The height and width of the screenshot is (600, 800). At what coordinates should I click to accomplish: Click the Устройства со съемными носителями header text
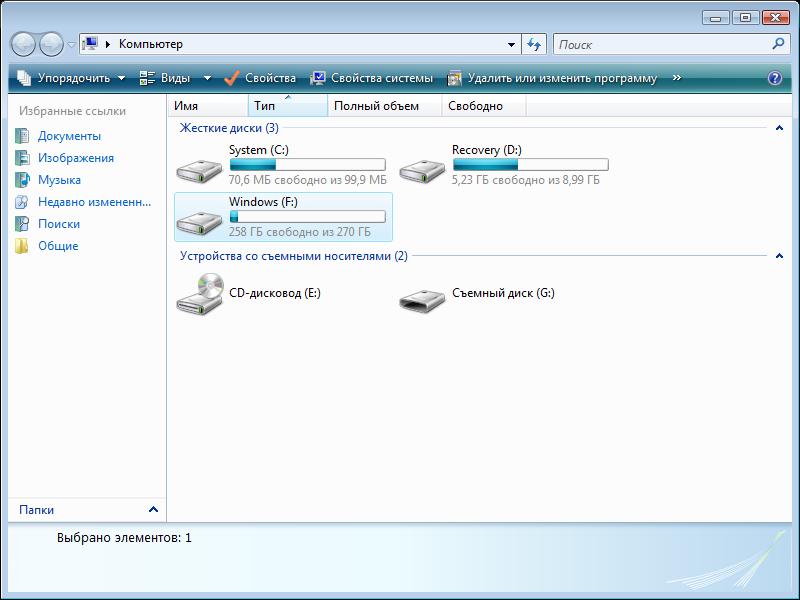293,256
